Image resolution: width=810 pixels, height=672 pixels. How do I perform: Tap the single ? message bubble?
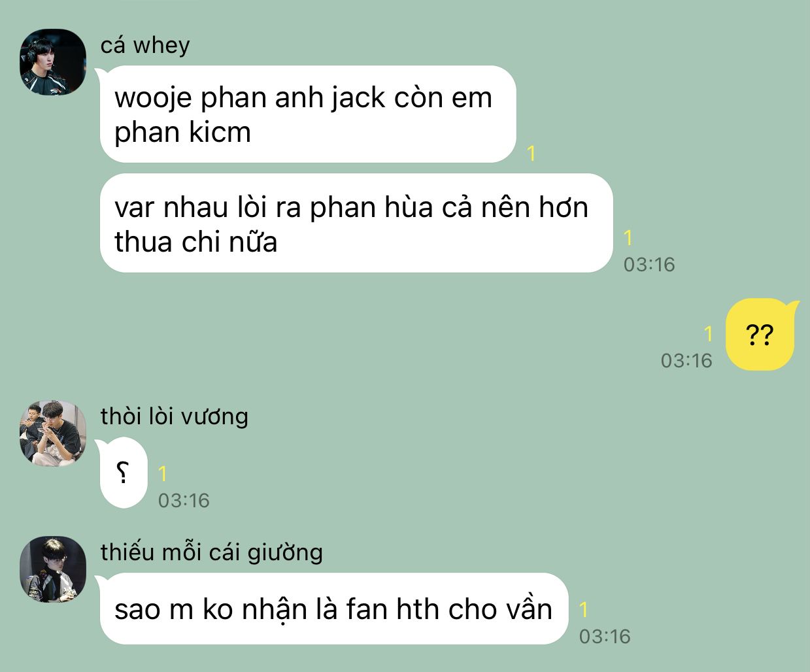pyautogui.click(x=124, y=473)
